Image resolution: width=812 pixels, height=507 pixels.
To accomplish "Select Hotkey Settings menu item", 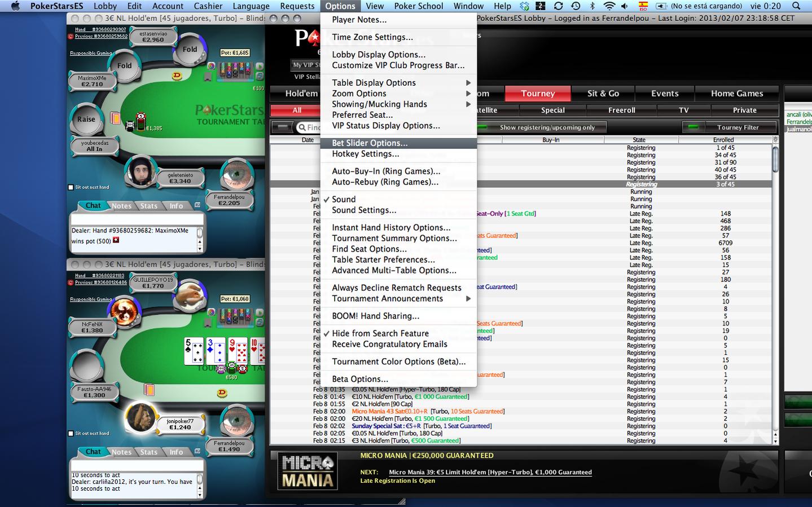I will [x=398, y=153].
